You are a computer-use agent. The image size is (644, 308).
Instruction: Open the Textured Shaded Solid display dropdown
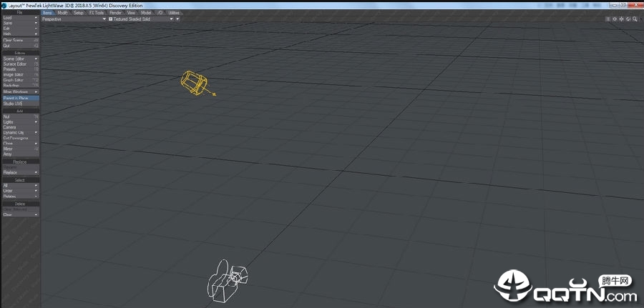[x=141, y=19]
